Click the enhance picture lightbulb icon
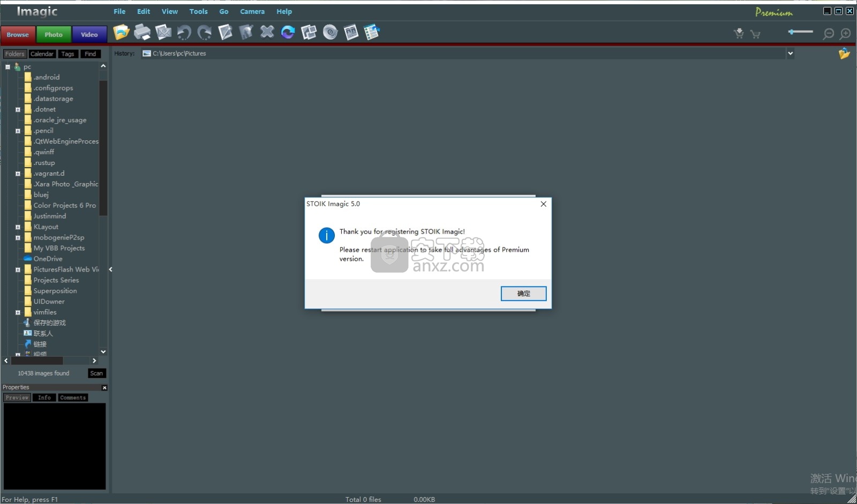This screenshot has width=857, height=504. coord(246,32)
